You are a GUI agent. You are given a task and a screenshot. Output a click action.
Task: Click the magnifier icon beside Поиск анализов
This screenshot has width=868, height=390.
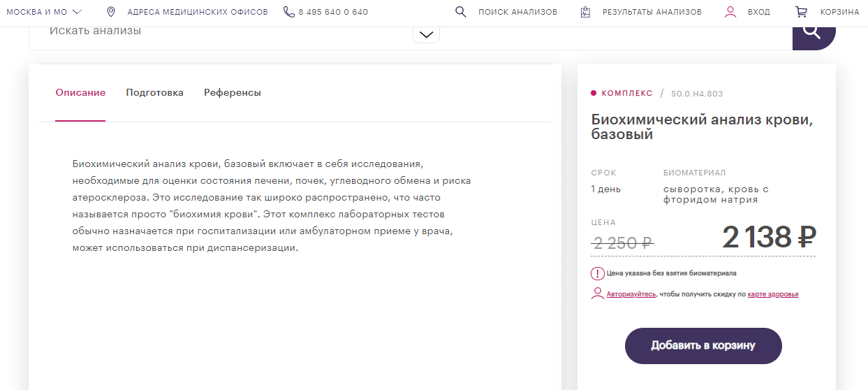(x=460, y=12)
